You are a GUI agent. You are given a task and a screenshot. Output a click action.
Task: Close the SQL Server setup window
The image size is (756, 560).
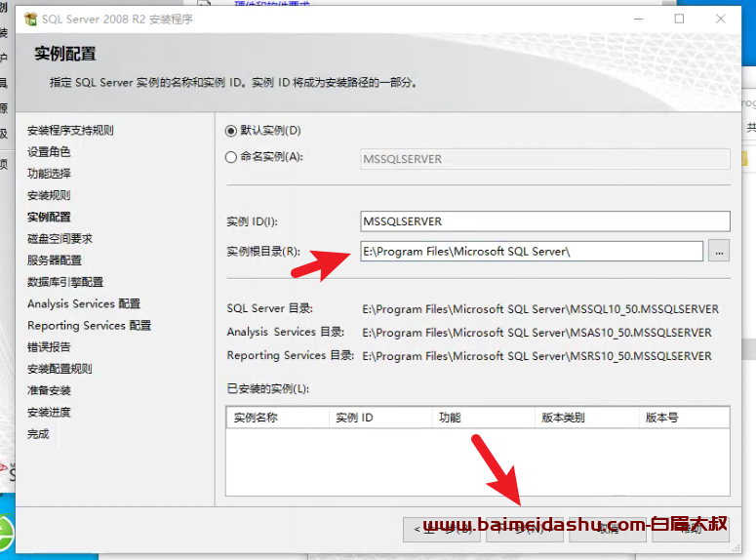[720, 19]
